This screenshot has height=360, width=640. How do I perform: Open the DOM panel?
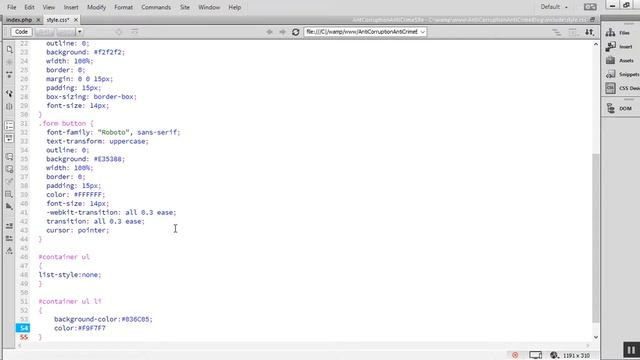(x=619, y=109)
